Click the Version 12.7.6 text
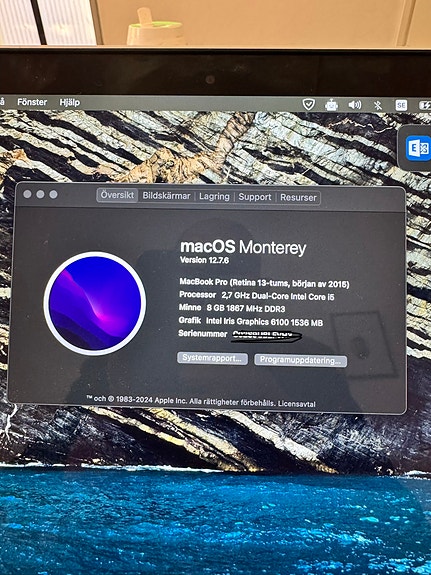 (205, 260)
